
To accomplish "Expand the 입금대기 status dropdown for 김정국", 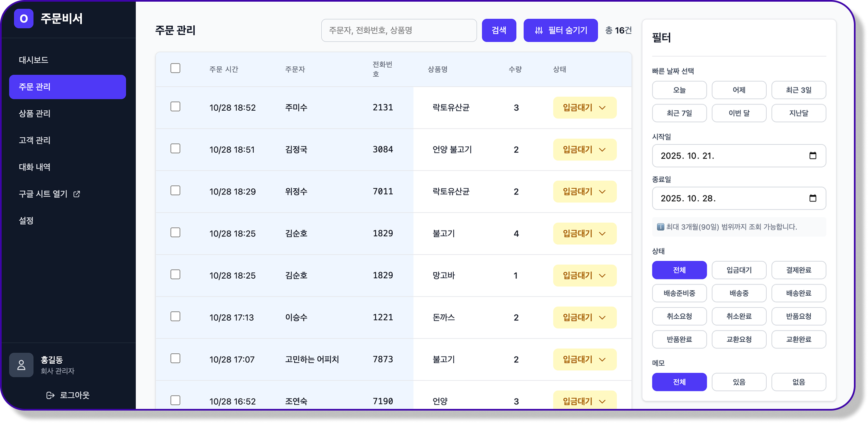I will click(584, 150).
